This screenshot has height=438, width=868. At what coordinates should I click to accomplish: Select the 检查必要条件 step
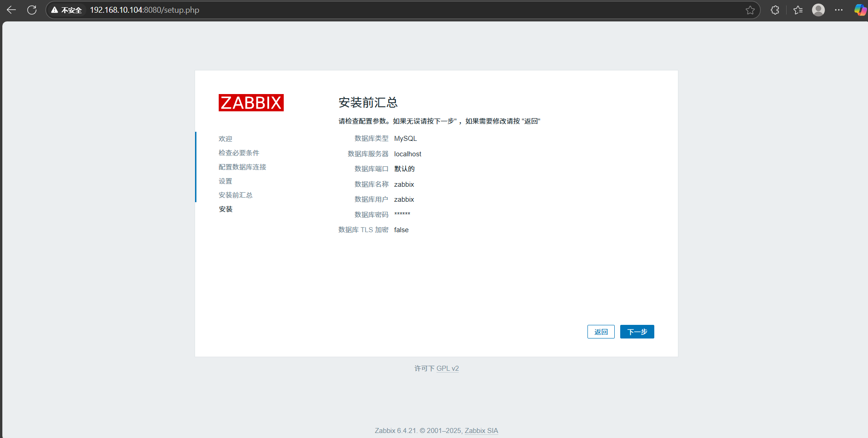click(239, 153)
